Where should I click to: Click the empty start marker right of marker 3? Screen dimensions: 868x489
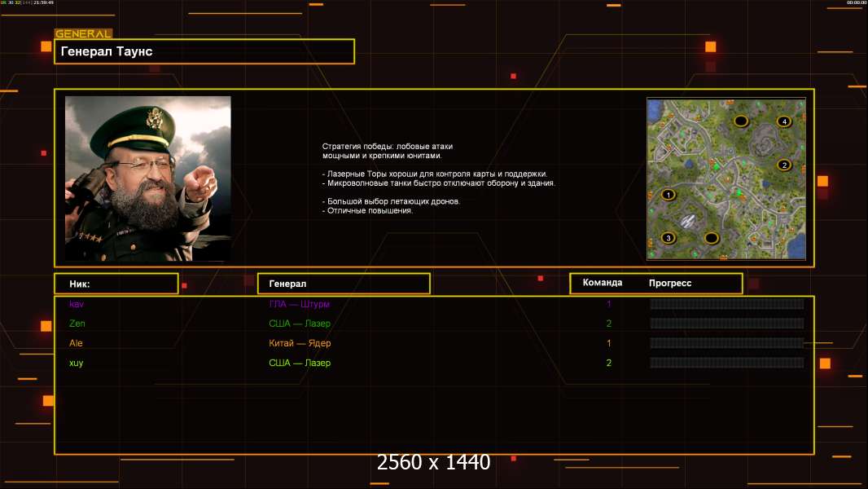(711, 238)
